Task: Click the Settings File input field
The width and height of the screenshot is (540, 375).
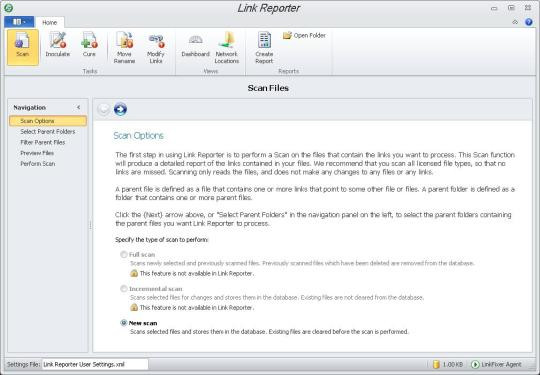Action: [x=95, y=364]
